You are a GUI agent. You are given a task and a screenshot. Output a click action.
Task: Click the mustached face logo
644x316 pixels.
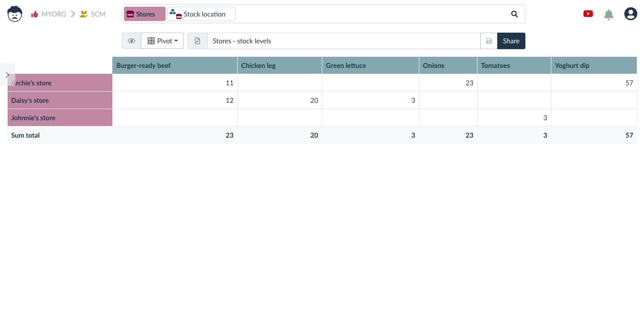[x=15, y=14]
